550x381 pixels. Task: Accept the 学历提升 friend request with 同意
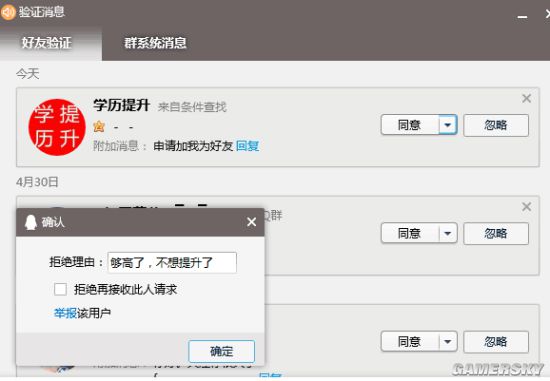click(x=410, y=125)
